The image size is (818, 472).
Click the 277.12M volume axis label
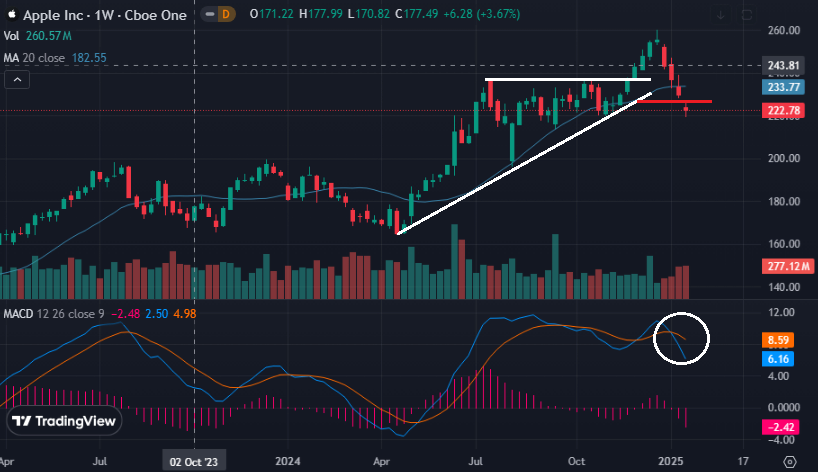[x=785, y=267]
